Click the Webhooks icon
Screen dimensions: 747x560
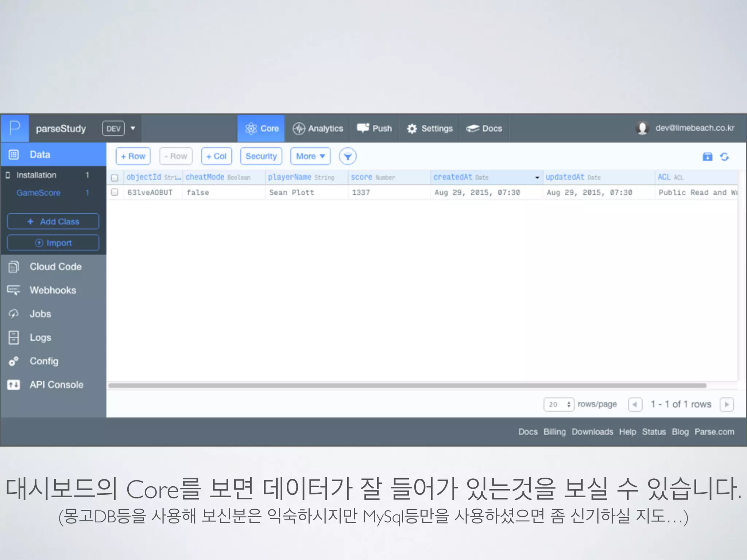tap(14, 290)
